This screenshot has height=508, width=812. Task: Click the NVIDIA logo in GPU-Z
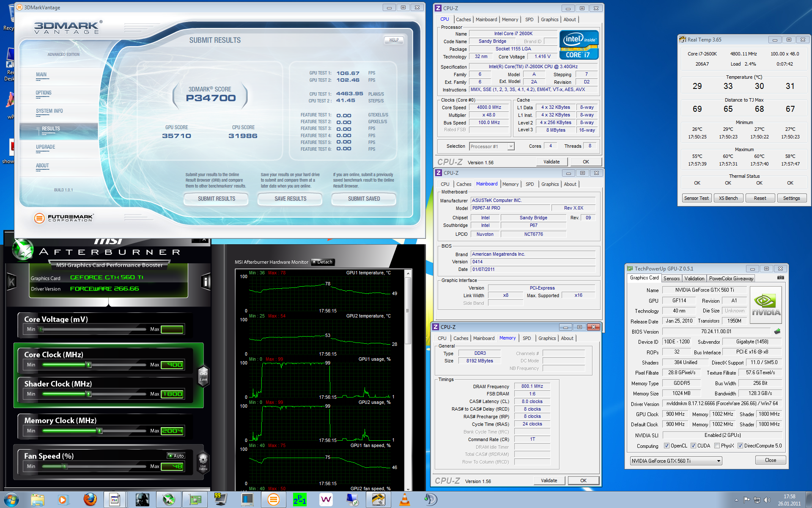[765, 306]
